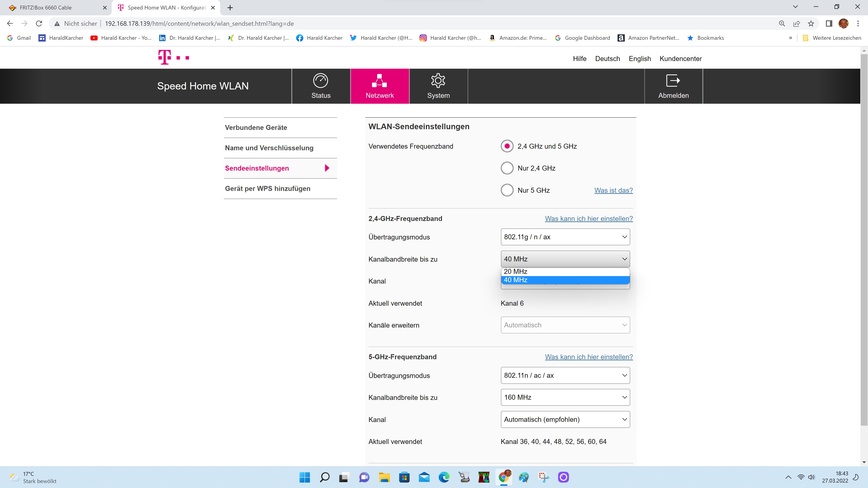The image size is (868, 488).
Task: Open Windows Start menu icon
Action: click(x=305, y=477)
